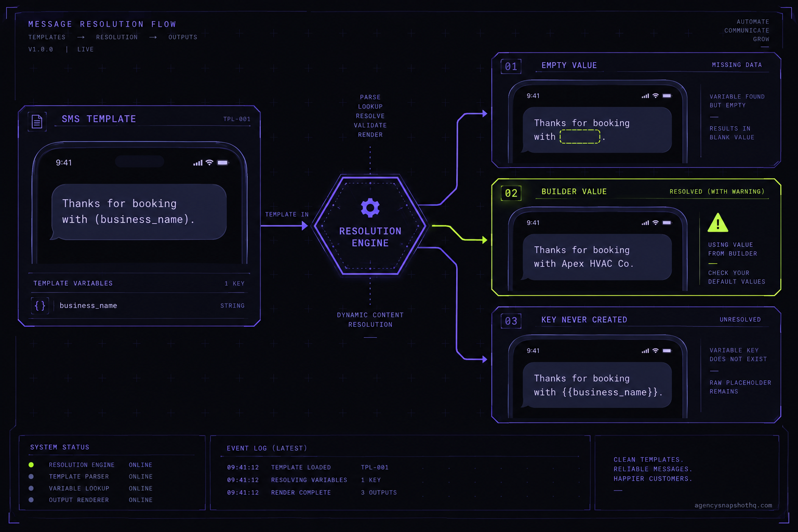The width and height of the screenshot is (798, 532).
Task: Click the '1 KEY' count in Template Variables
Action: point(234,284)
